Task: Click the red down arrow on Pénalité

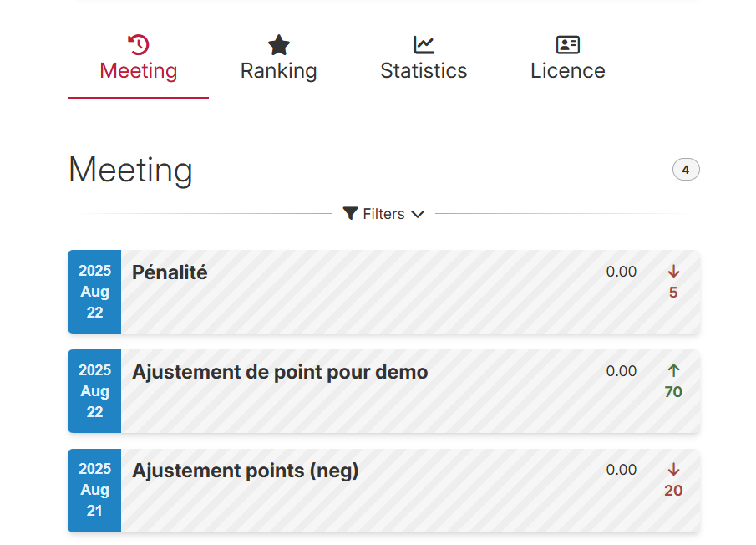Action: [x=674, y=272]
